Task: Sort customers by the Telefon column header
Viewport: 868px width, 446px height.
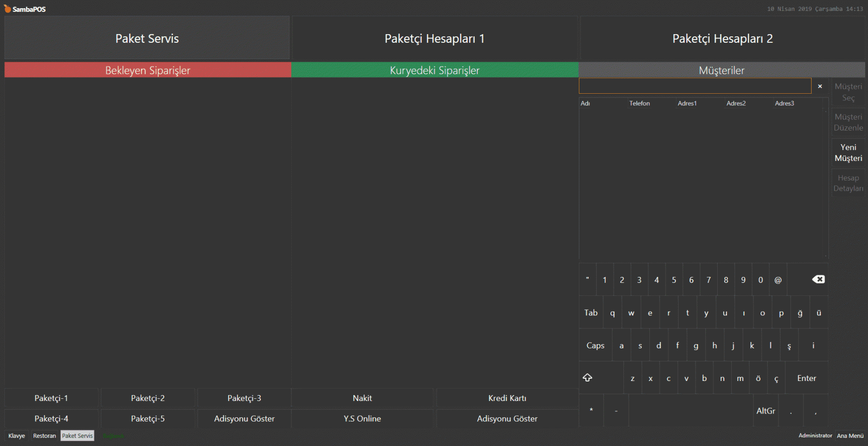Action: (x=640, y=104)
